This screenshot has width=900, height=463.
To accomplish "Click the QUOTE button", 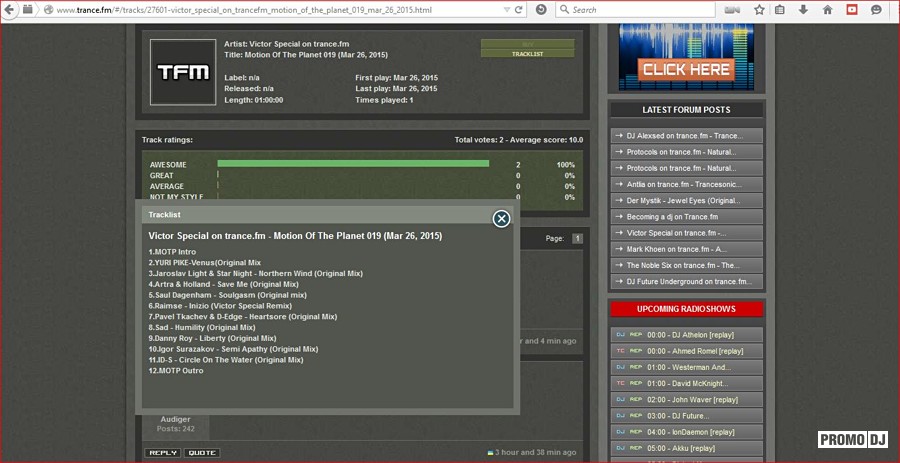I will 202,452.
